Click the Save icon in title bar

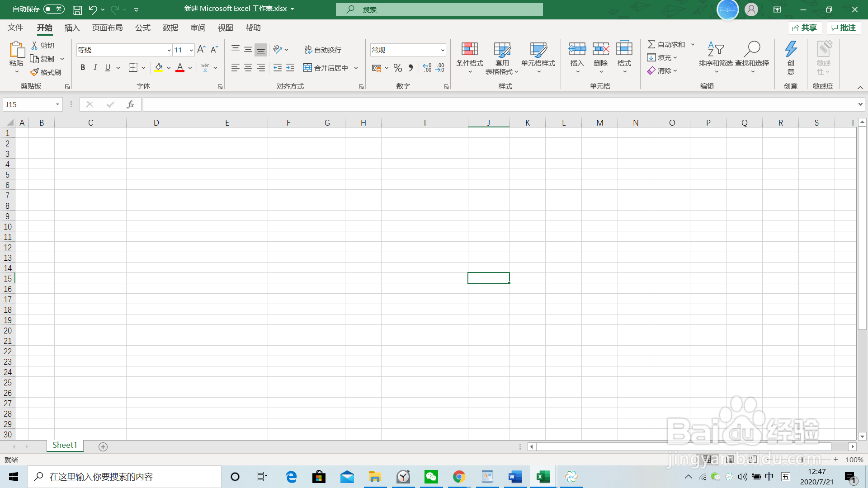click(77, 9)
